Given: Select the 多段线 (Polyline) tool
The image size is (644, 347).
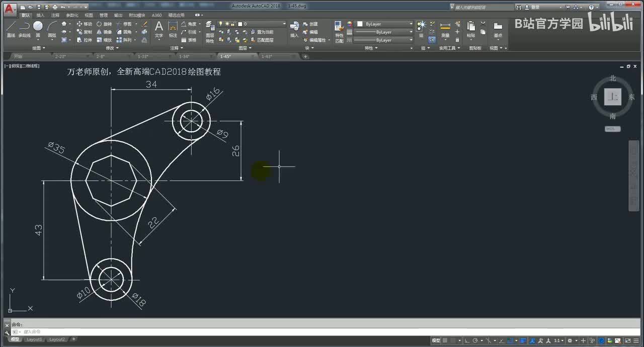Looking at the screenshot, I should tap(24, 29).
